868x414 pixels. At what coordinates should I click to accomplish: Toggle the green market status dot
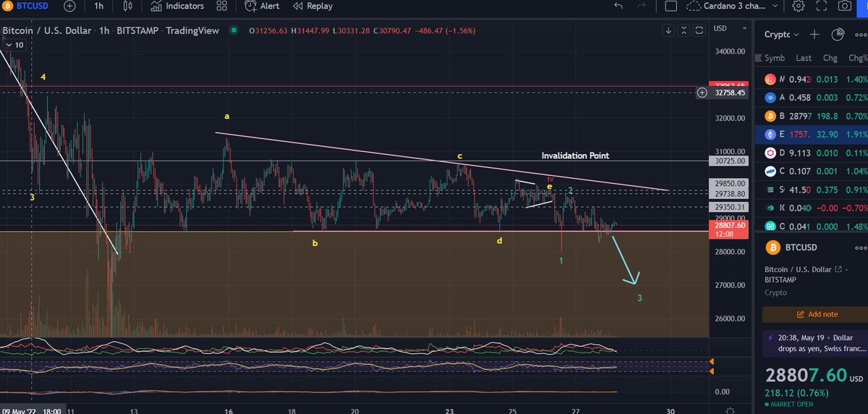point(234,30)
